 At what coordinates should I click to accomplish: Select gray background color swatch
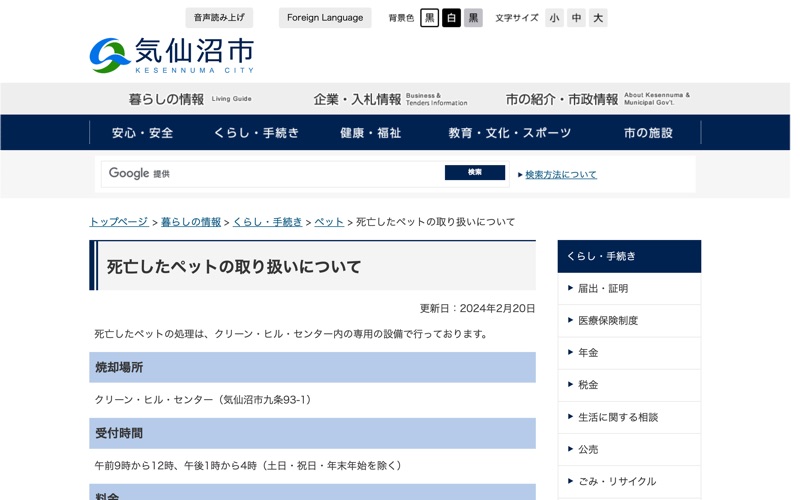pyautogui.click(x=473, y=18)
